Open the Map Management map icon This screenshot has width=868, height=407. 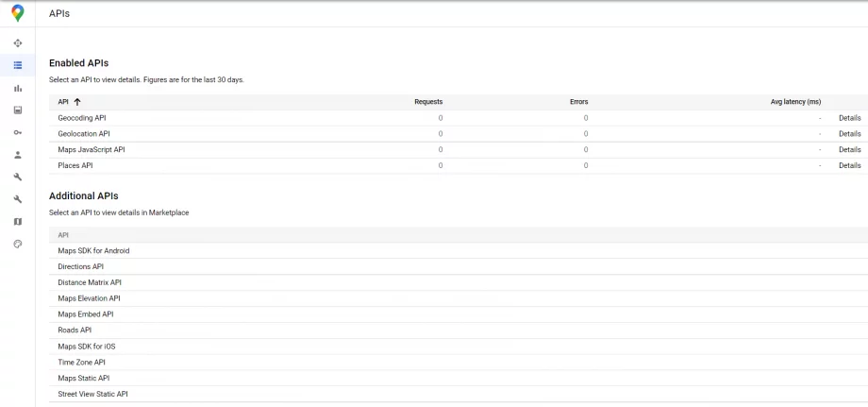click(x=18, y=222)
